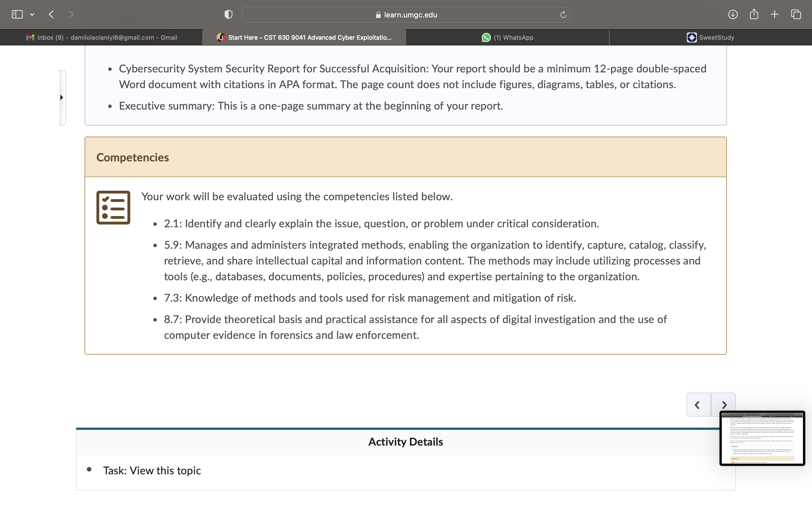Viewport: 812px width, 507px height.
Task: Go back to the previous page
Action: [x=51, y=14]
